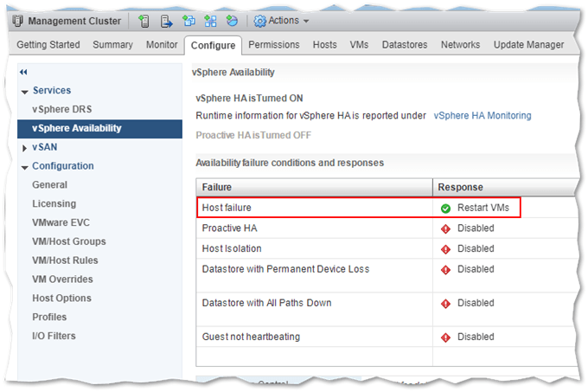The width and height of the screenshot is (588, 392).
Task: Open the Datastores tab
Action: point(405,45)
